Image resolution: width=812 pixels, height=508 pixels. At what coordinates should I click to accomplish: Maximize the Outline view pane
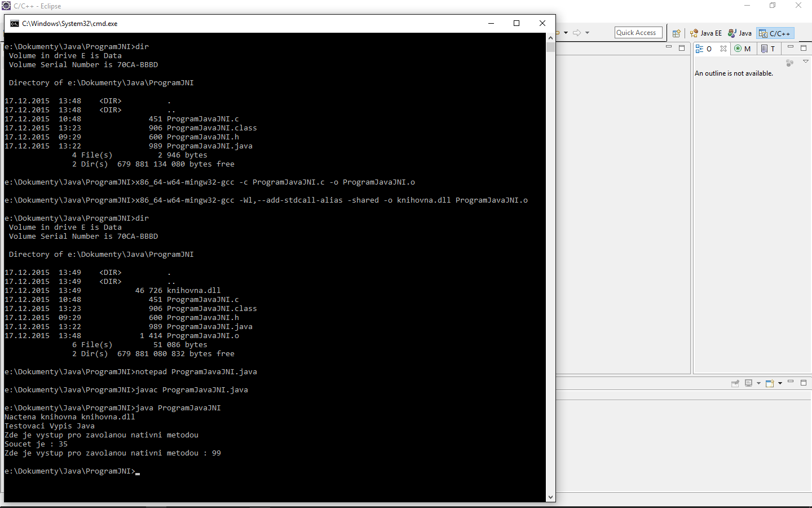pyautogui.click(x=804, y=48)
